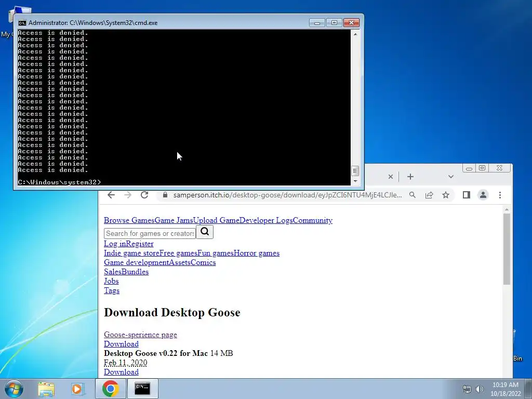Expand the Chrome tab search chevron

[450, 177]
